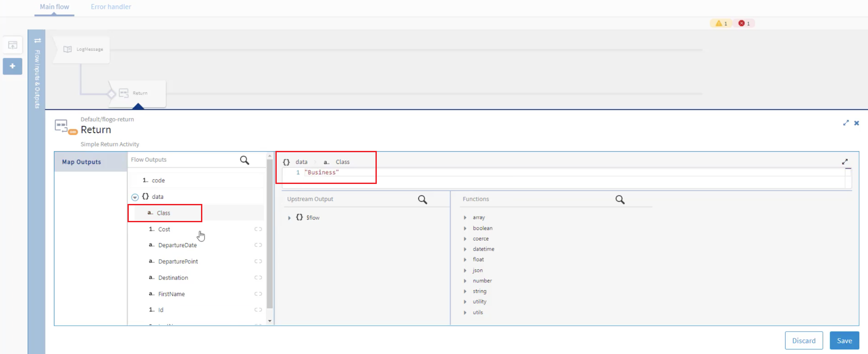The height and width of the screenshot is (354, 868).
Task: Select the code output field
Action: pos(197,180)
